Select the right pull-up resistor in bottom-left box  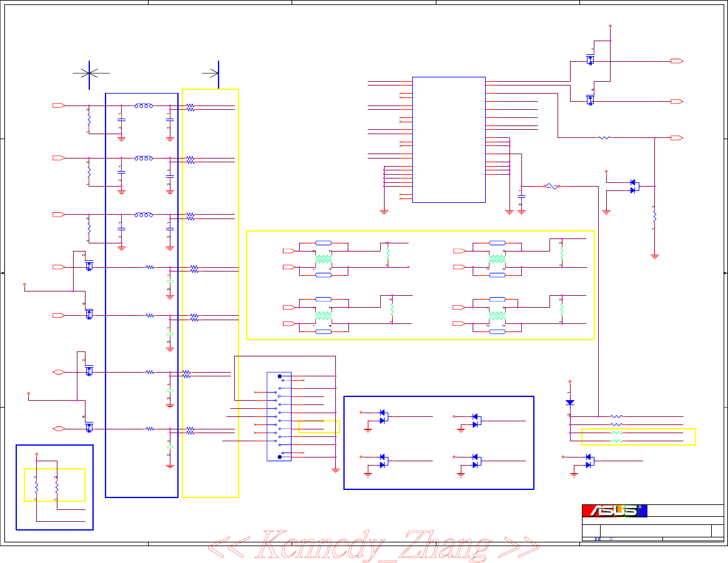click(57, 487)
